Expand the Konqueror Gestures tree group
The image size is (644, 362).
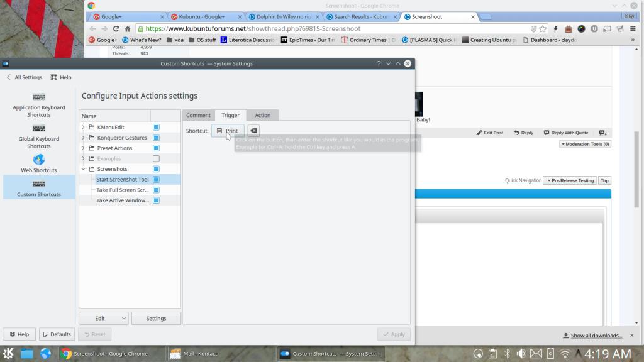coord(83,138)
